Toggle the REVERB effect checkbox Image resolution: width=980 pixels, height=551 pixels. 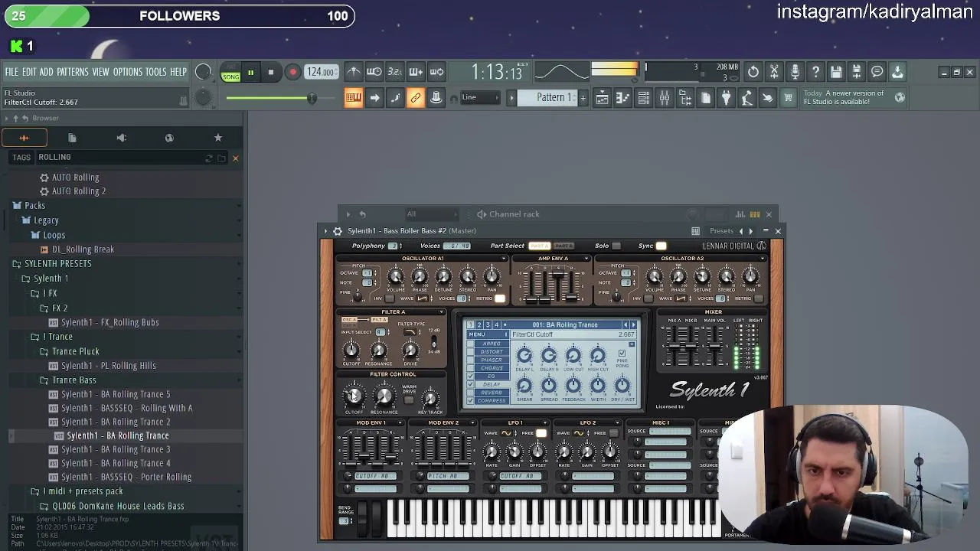click(470, 393)
